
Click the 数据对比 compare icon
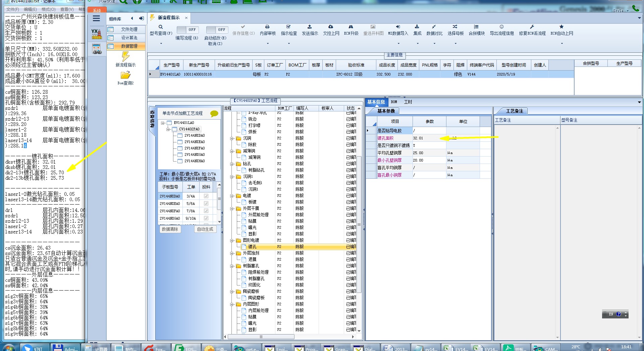pyautogui.click(x=434, y=27)
